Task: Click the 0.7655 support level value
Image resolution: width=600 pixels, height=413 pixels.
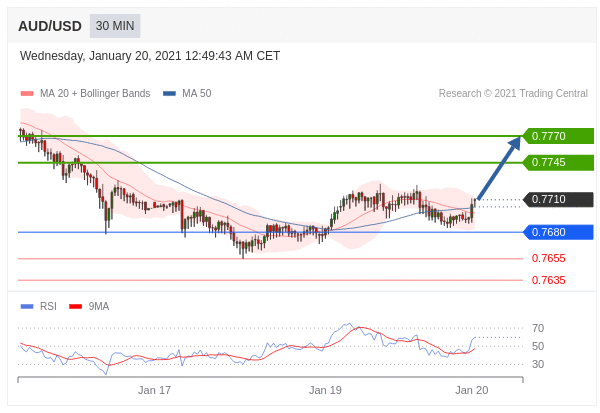Action: pyautogui.click(x=548, y=258)
